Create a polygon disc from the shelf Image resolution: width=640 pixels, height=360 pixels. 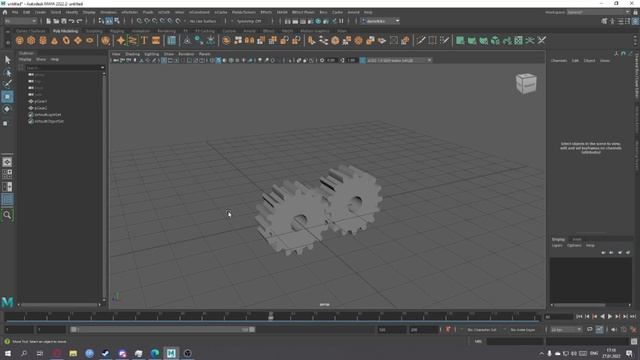pos(90,40)
